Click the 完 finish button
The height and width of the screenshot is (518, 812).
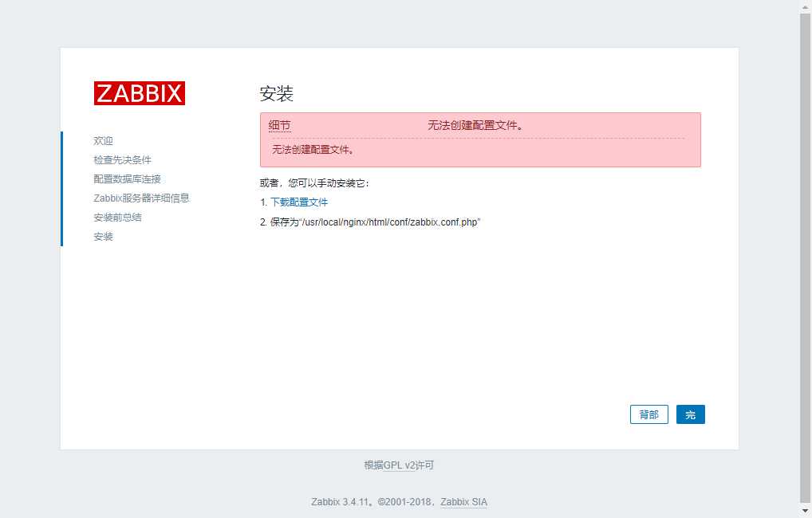690,414
